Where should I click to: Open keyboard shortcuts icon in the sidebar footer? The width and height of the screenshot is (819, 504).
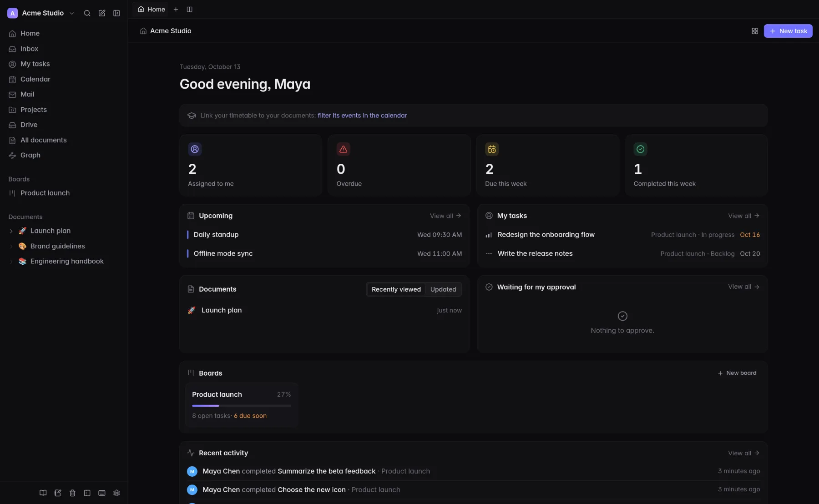(x=102, y=493)
